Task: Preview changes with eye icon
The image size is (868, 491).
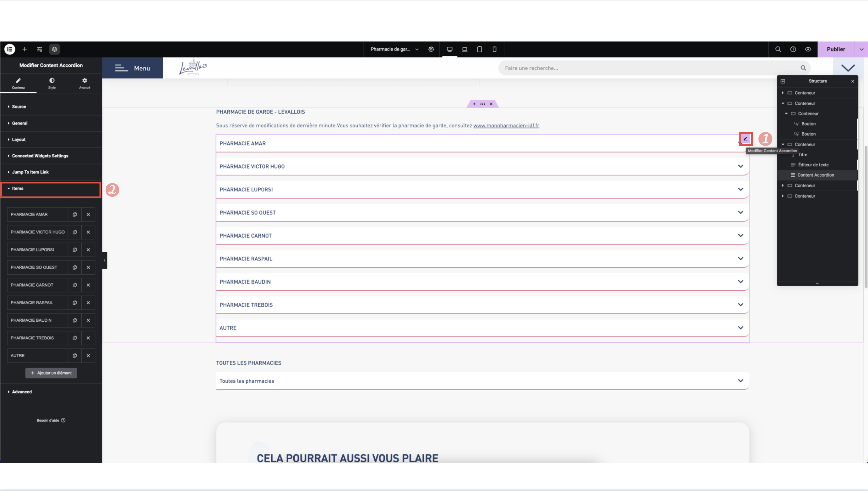Action: (x=808, y=49)
